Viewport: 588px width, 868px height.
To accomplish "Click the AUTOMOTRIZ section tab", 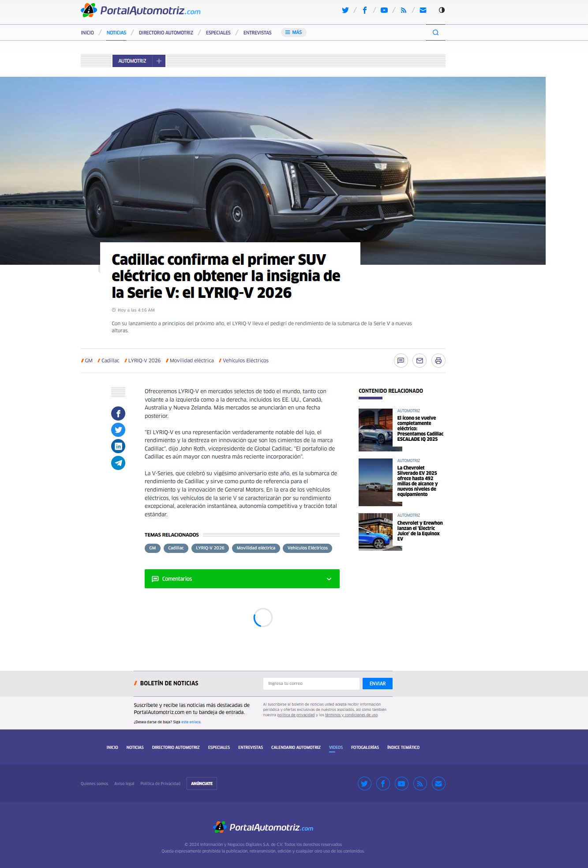I will click(132, 61).
